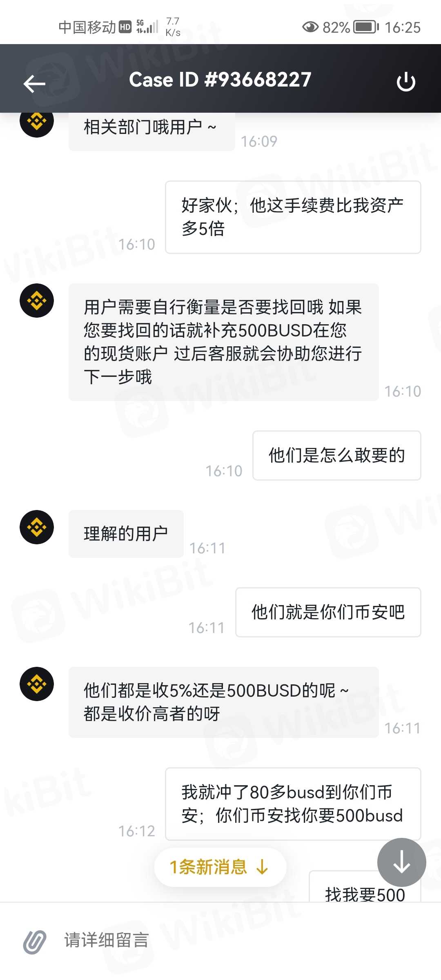Tap the round gray scroll-down arrow button

[x=402, y=862]
